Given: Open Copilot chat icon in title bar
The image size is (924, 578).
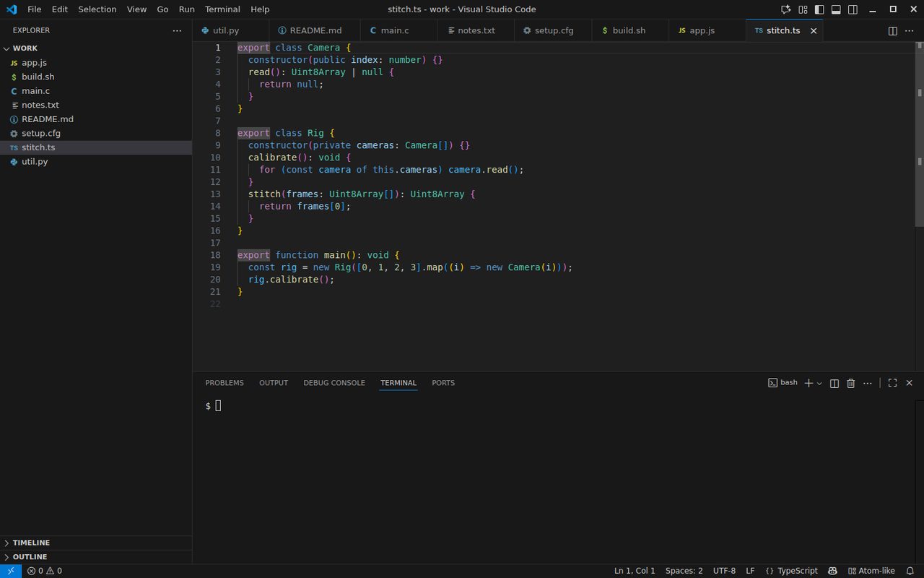Looking at the screenshot, I should coord(786,9).
